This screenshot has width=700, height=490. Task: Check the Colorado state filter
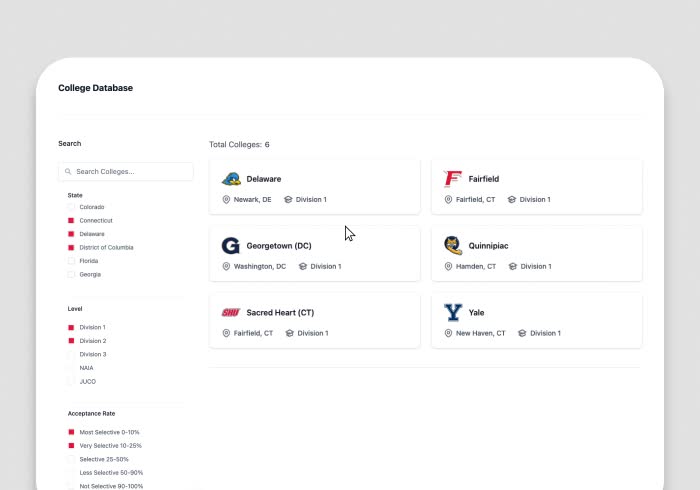pyautogui.click(x=71, y=207)
